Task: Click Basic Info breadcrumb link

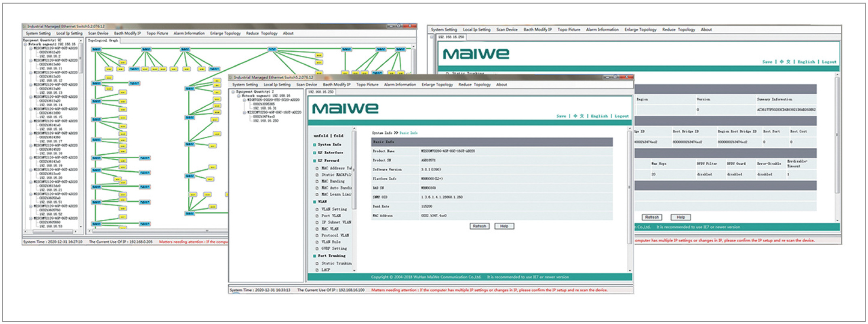Action: (409, 133)
